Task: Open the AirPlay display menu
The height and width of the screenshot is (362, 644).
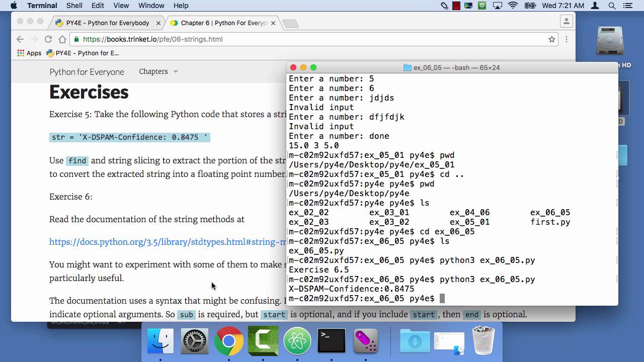Action: (497, 6)
